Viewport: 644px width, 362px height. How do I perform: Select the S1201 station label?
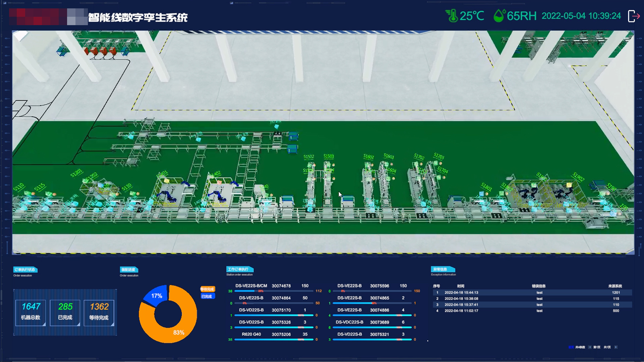click(76, 173)
